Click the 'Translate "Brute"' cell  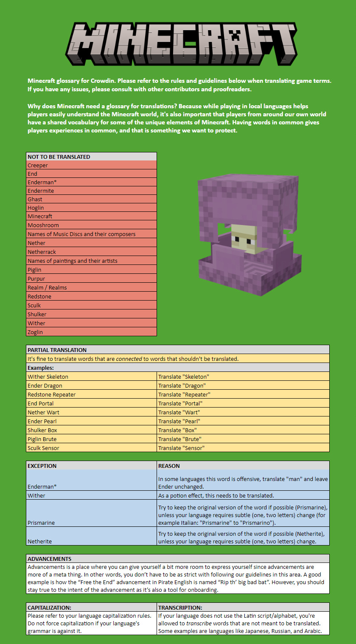coord(243,439)
